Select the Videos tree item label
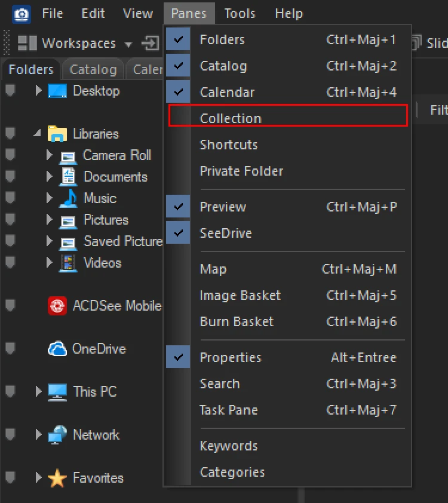This screenshot has width=448, height=503. click(x=102, y=263)
